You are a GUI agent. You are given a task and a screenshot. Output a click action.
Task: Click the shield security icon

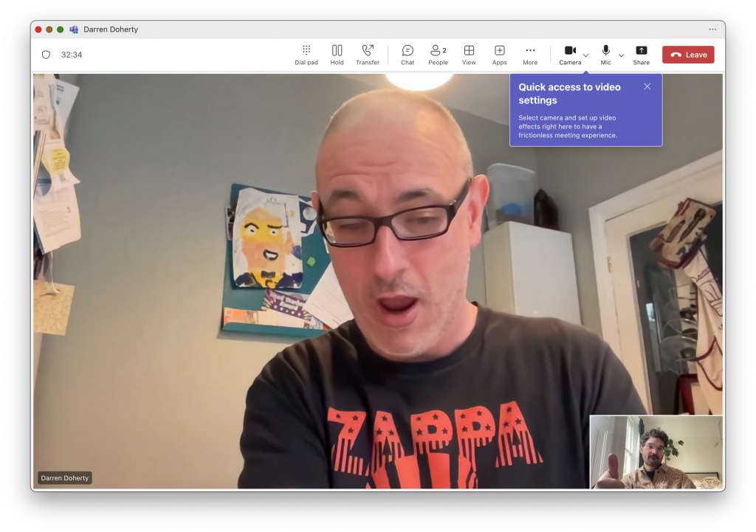[47, 55]
